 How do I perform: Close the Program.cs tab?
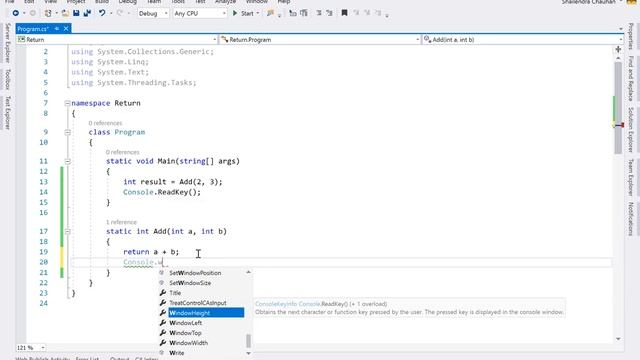point(66,29)
